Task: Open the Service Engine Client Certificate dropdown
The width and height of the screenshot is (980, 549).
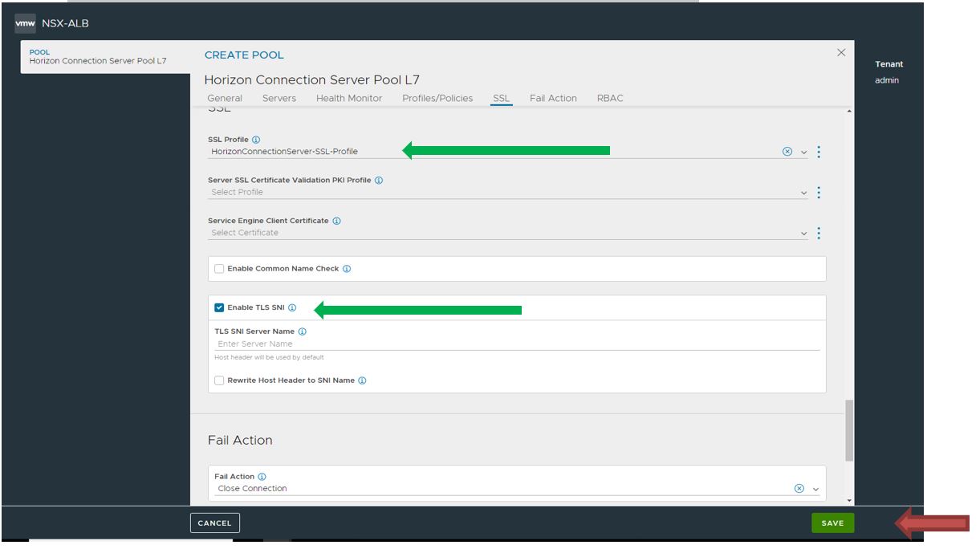Action: (804, 234)
